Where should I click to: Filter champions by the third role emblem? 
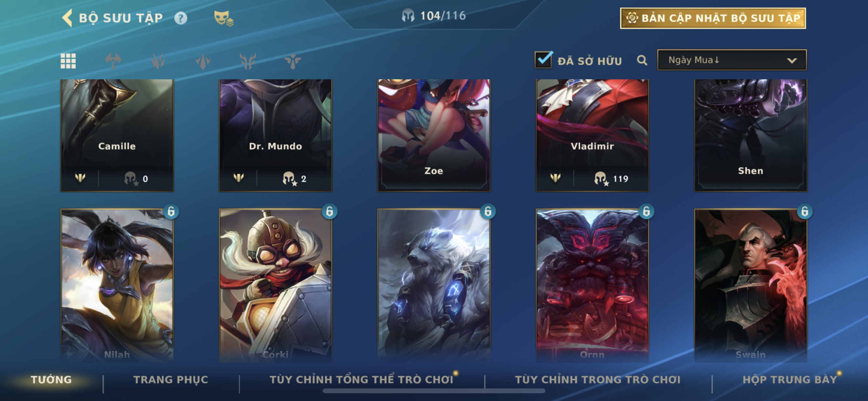[x=203, y=61]
